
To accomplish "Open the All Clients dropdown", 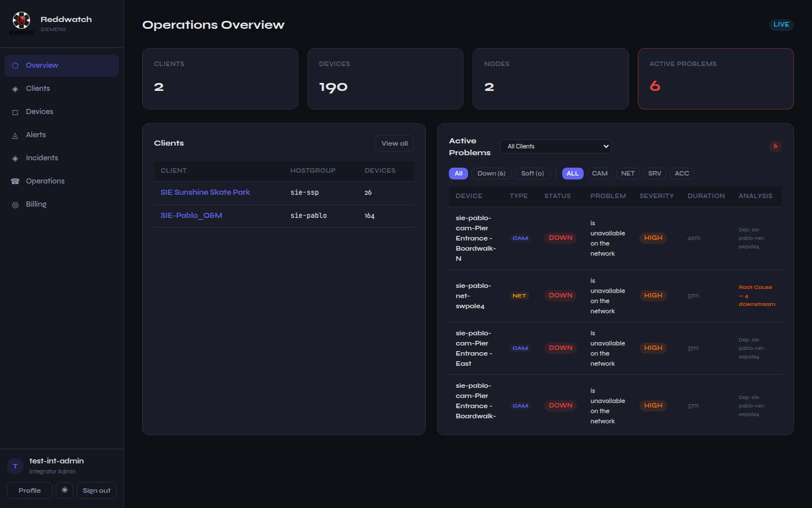I will coord(555,146).
